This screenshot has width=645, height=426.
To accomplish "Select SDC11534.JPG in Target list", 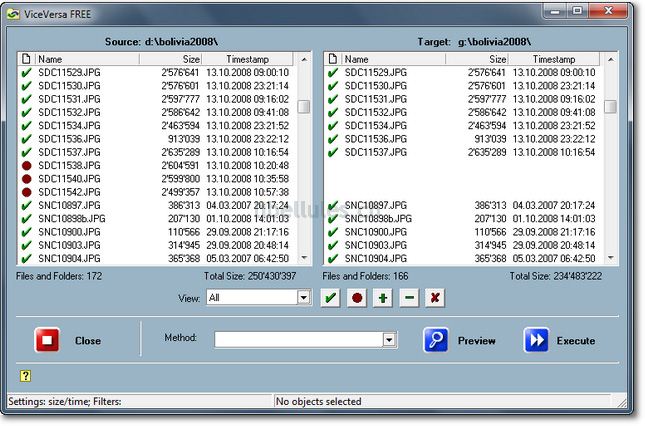I will point(376,125).
